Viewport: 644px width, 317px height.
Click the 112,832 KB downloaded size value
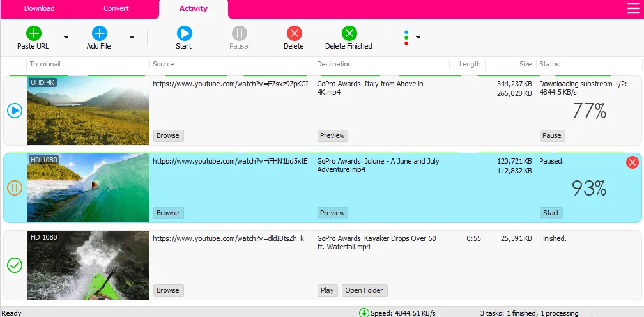514,170
